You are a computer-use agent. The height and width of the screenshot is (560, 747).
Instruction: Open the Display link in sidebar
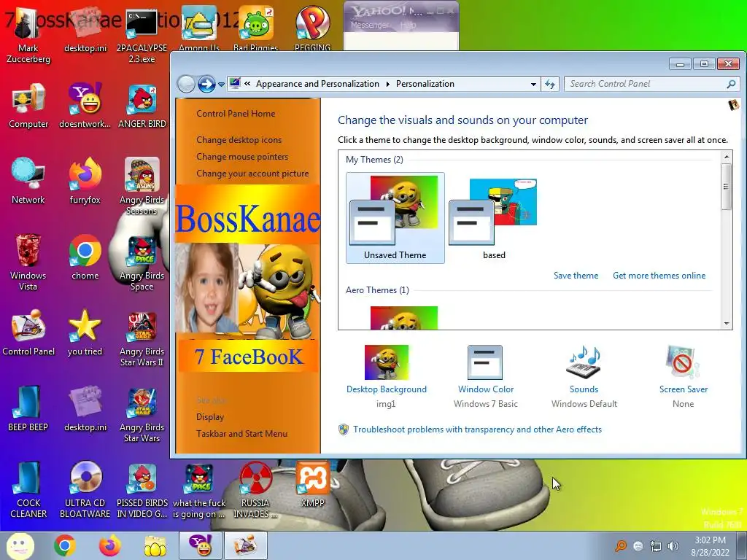tap(210, 416)
